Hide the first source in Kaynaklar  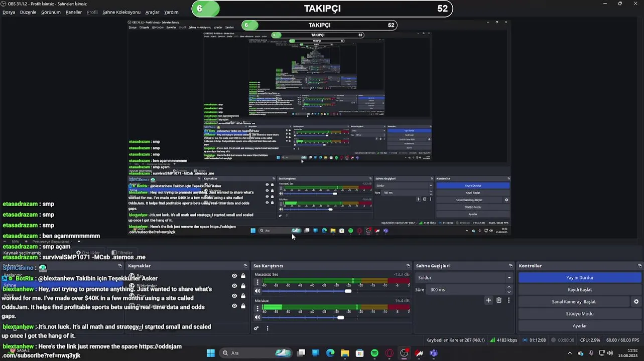[x=234, y=276]
